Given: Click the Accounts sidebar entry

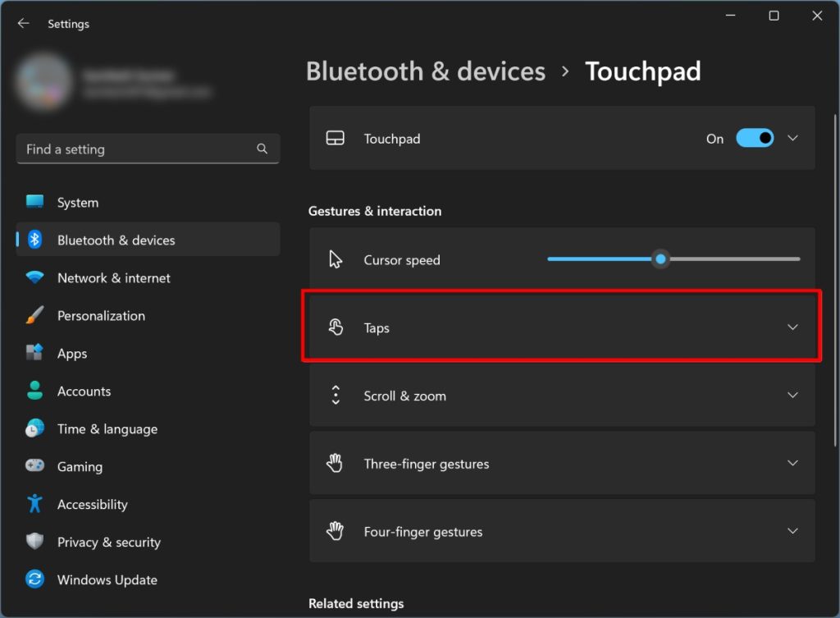Looking at the screenshot, I should pyautogui.click(x=84, y=391).
